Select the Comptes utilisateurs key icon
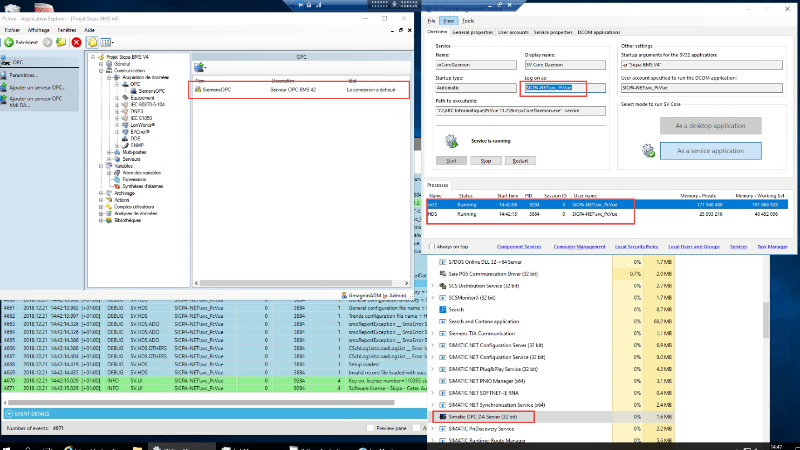The image size is (800, 450). coord(109,207)
